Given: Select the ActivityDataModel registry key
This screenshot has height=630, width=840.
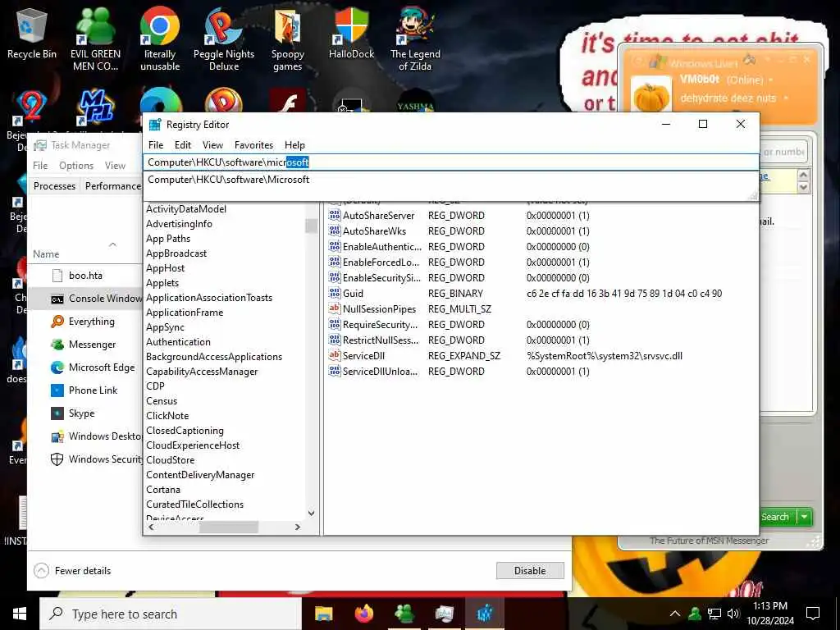Looking at the screenshot, I should tap(186, 209).
